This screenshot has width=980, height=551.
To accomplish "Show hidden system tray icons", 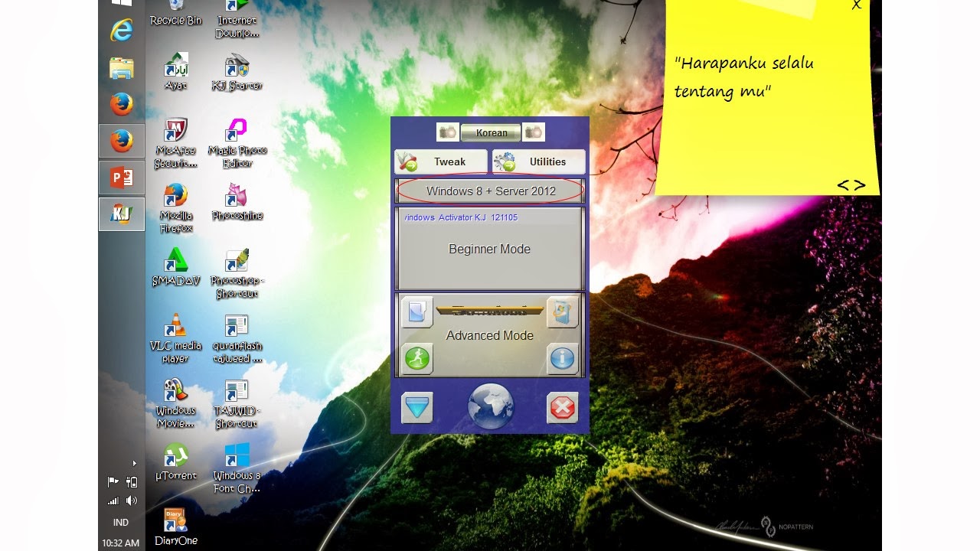I will (x=134, y=463).
